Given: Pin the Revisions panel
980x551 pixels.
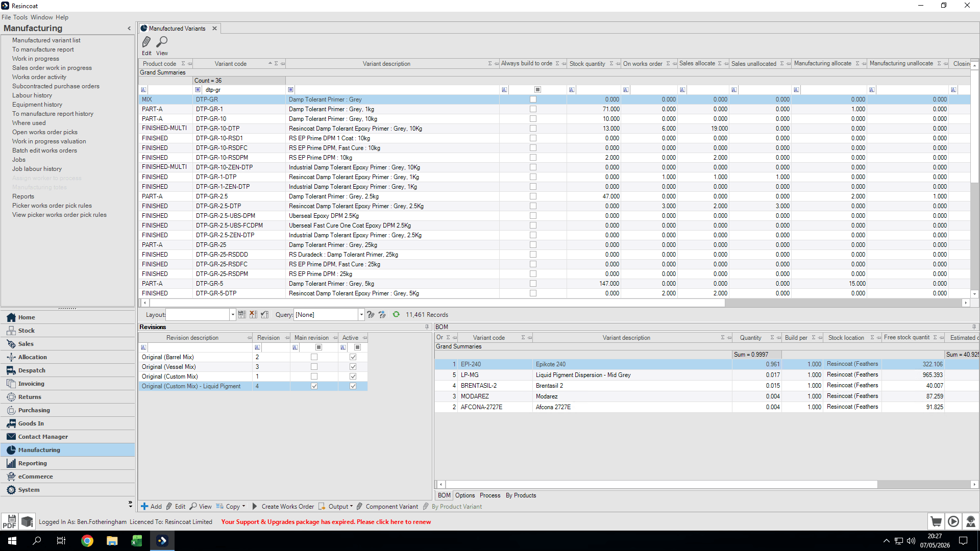Looking at the screenshot, I should [427, 327].
